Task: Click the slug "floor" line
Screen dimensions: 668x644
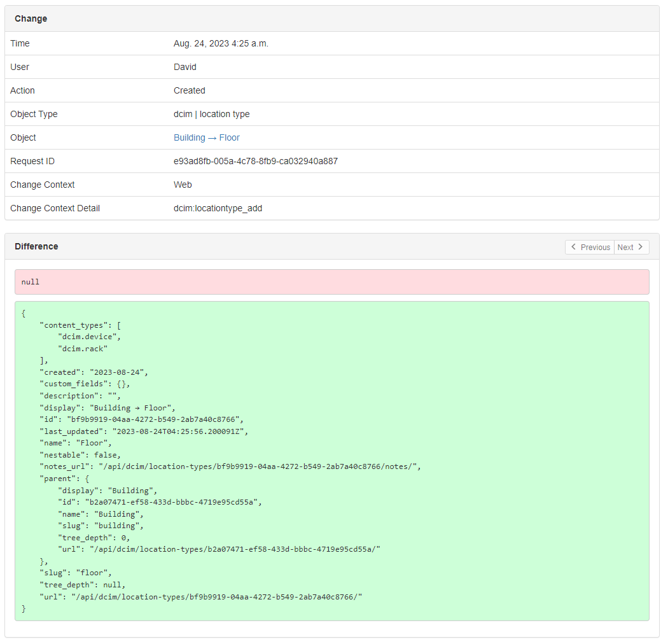Action: 76,573
